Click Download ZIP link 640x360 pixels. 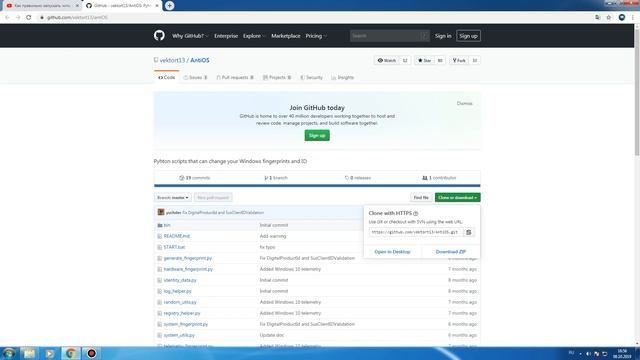point(451,252)
